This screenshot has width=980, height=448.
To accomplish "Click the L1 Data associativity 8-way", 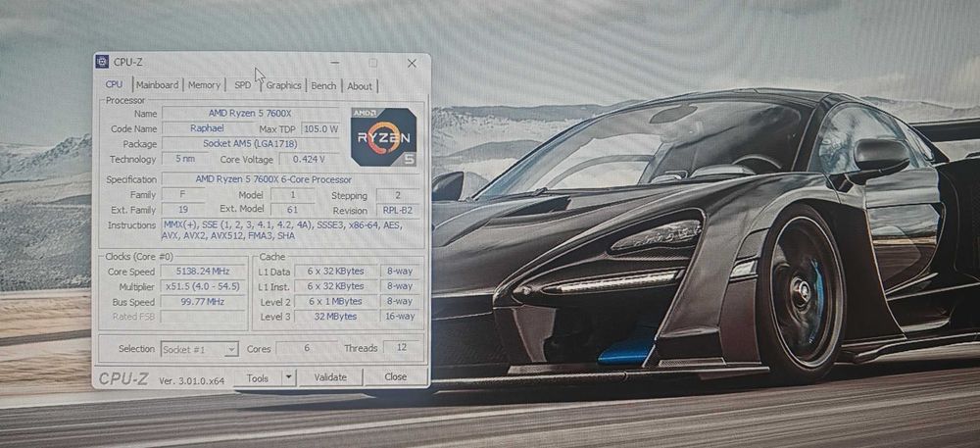I will [x=400, y=272].
